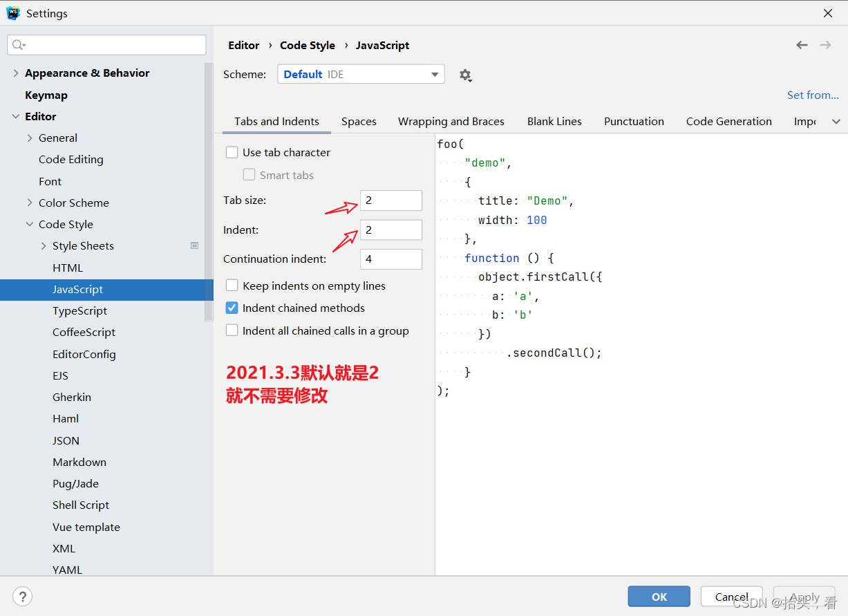Screen dimensions: 848x616
Task: Collapse the Editor tree section
Action: [x=16, y=116]
